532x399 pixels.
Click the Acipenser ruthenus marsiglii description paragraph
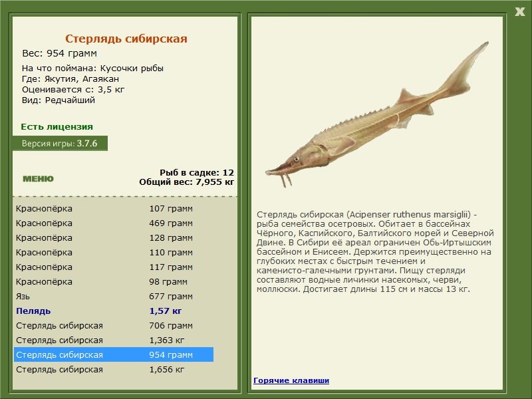pyautogui.click(x=375, y=252)
